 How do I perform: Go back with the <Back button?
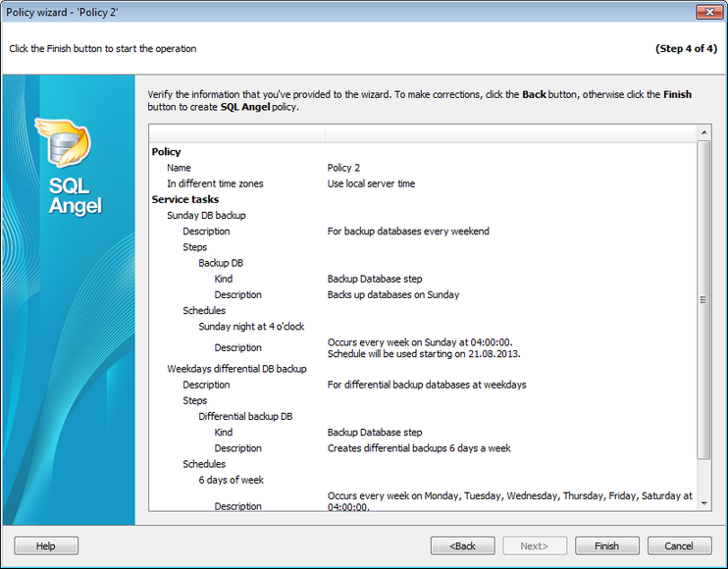[x=462, y=545]
